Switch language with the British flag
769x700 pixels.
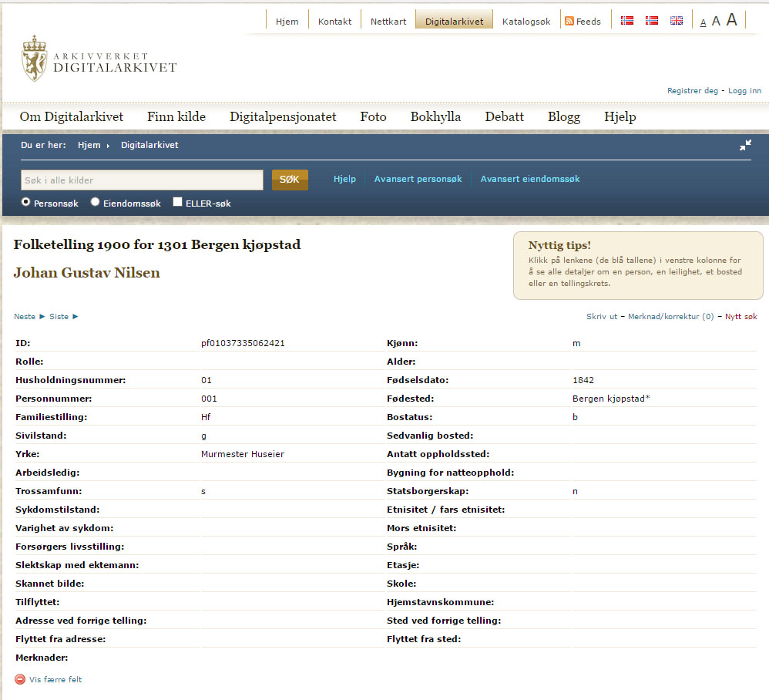tap(677, 21)
